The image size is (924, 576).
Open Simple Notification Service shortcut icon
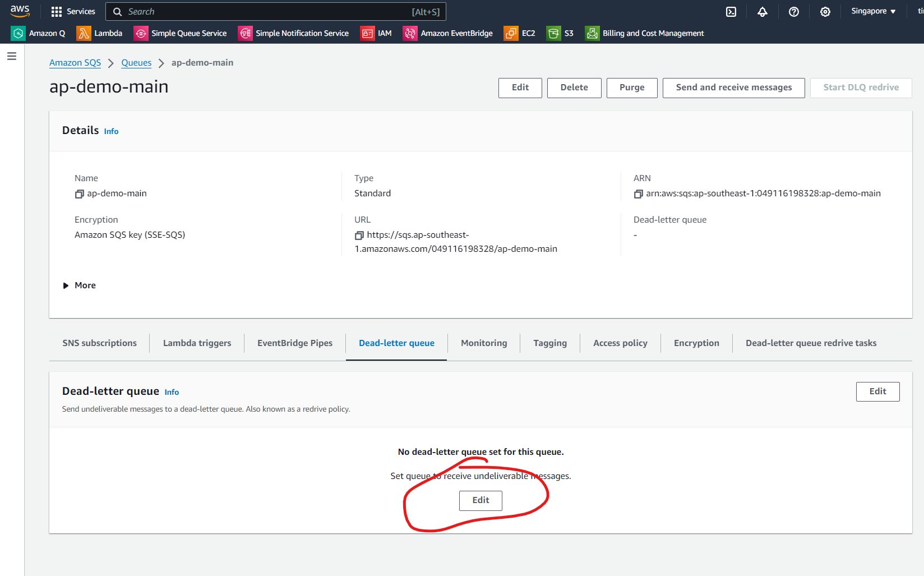[x=245, y=34]
